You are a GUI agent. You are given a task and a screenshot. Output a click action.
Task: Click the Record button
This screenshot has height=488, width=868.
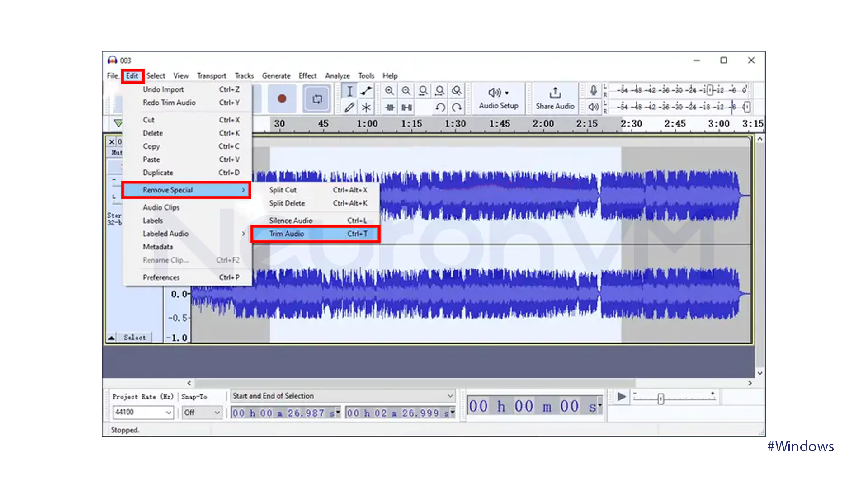[x=282, y=99]
